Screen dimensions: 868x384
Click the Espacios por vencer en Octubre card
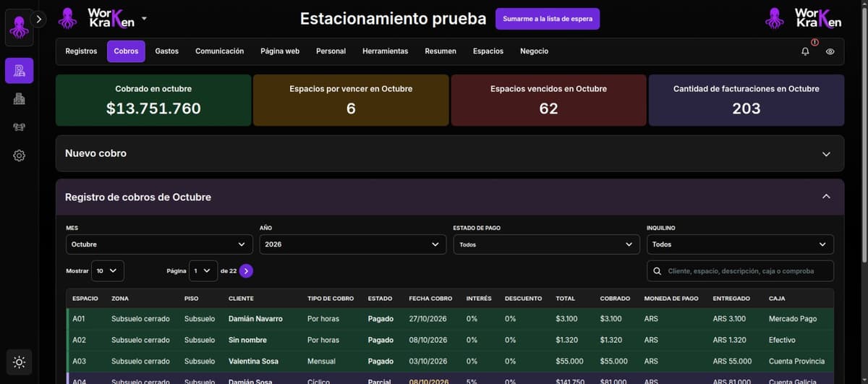point(351,100)
